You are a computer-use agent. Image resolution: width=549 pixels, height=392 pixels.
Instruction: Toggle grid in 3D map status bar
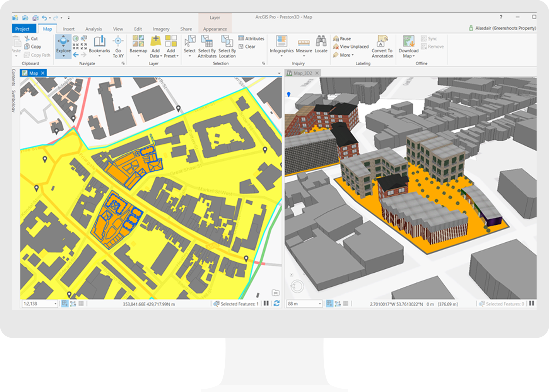(346, 303)
